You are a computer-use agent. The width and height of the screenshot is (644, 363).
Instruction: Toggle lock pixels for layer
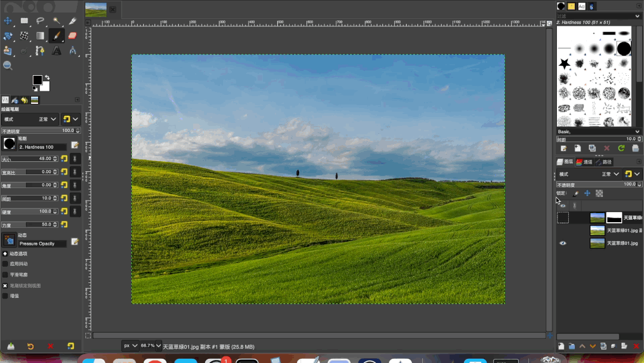(576, 193)
